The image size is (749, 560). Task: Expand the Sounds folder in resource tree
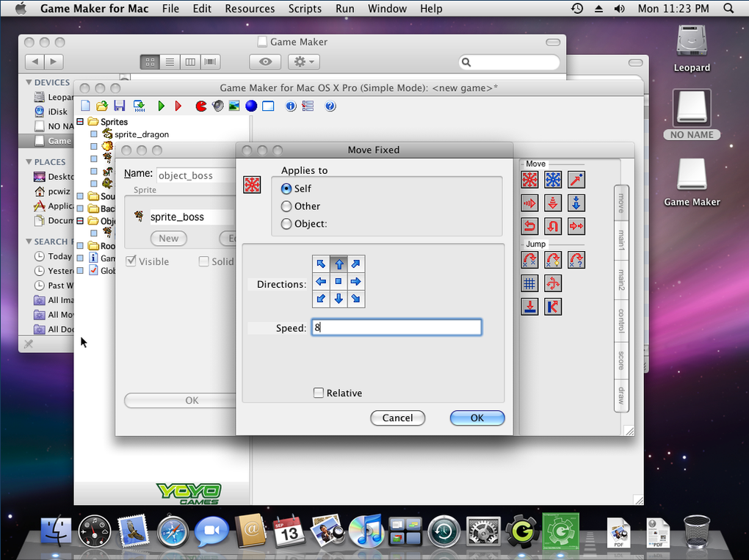[80, 196]
